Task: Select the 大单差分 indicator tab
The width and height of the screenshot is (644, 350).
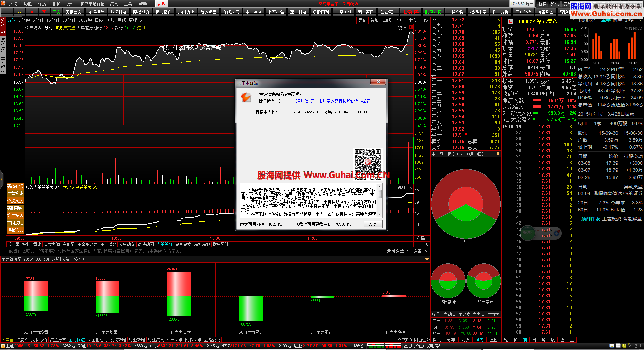Action: (164, 244)
